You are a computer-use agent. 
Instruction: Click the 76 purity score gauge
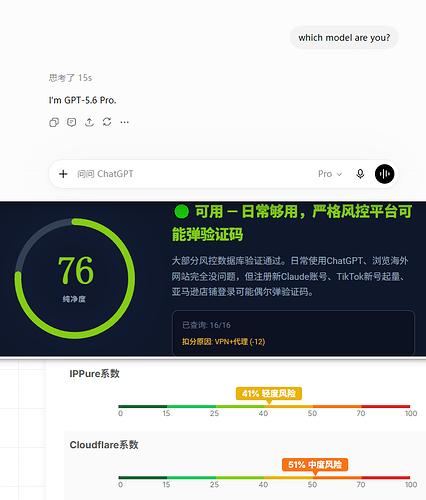pos(75,279)
